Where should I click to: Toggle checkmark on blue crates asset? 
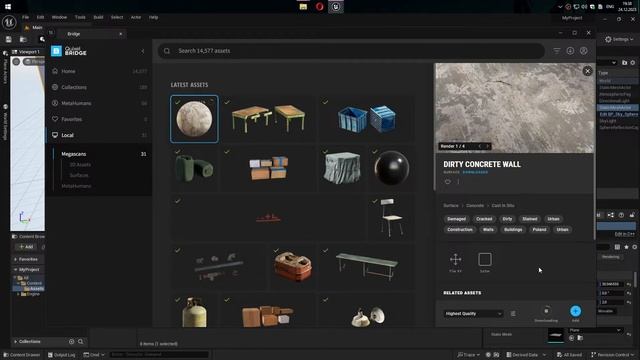pos(325,102)
